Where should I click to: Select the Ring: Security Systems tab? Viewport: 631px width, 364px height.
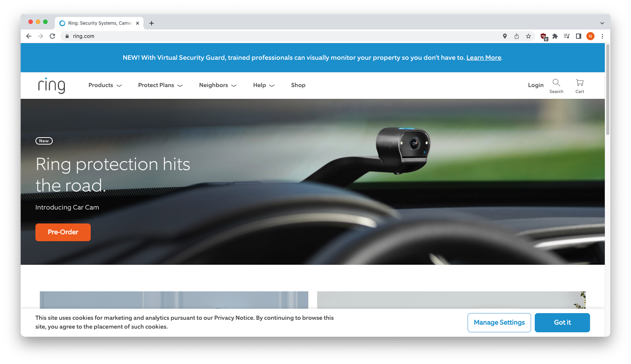point(99,23)
